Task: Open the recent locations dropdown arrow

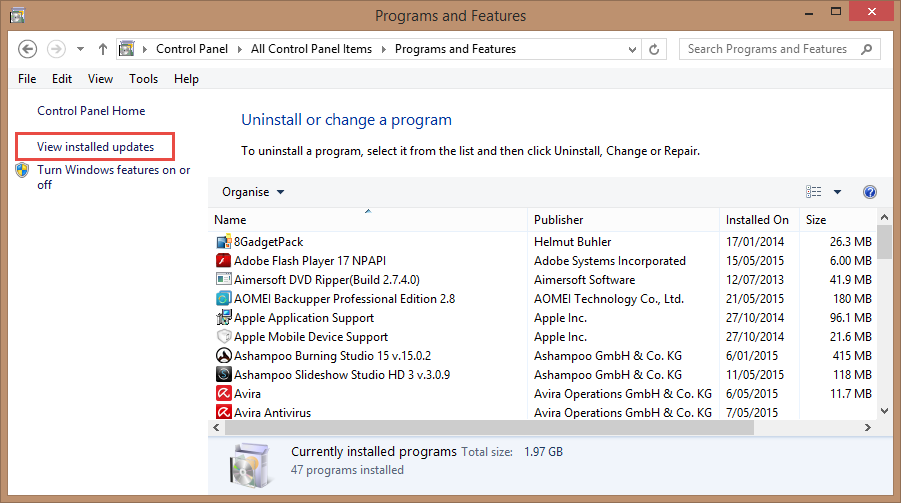Action: pyautogui.click(x=80, y=49)
